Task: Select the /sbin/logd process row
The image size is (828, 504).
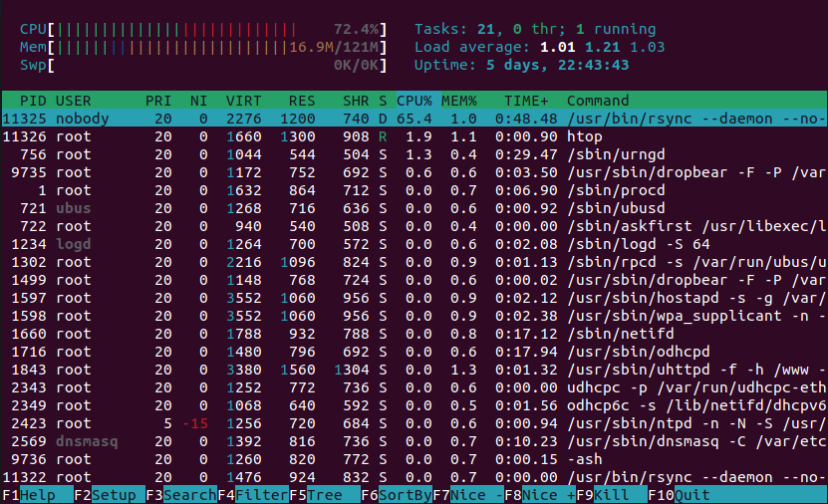Action: click(x=414, y=244)
